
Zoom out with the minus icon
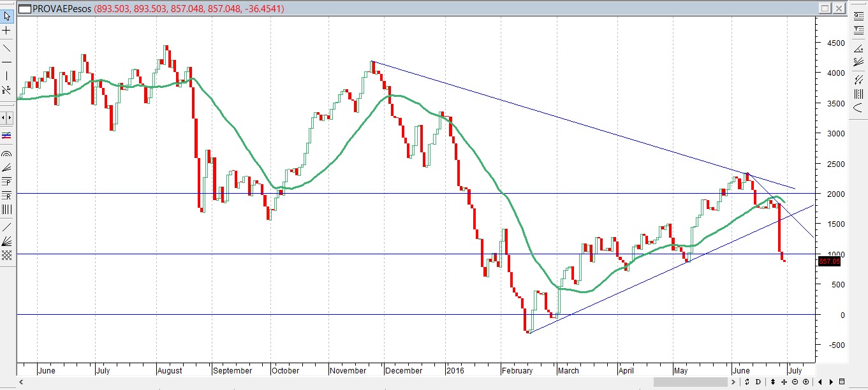795,382
